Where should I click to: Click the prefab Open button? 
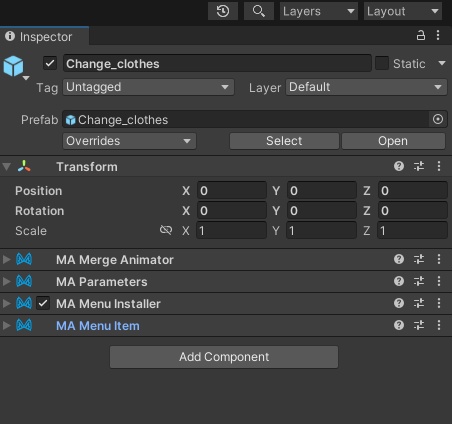(x=393, y=141)
